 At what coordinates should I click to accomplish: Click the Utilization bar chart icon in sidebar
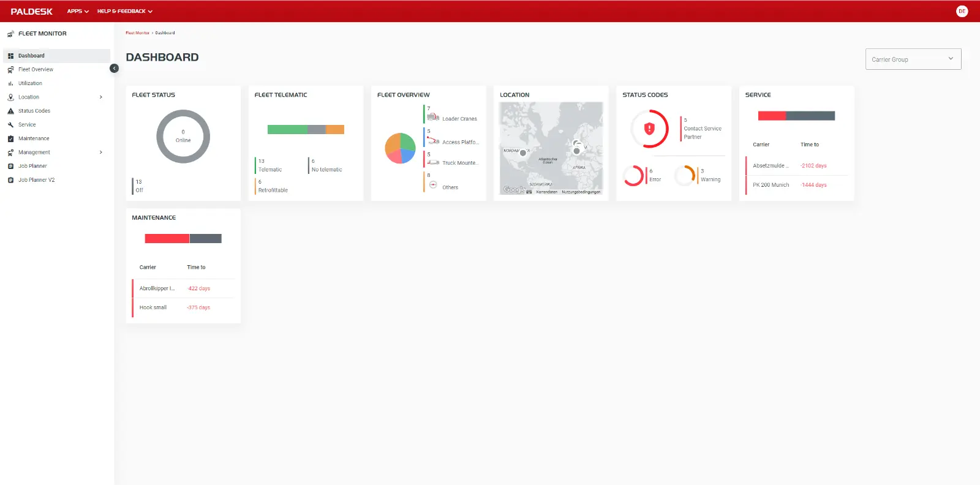(10, 83)
